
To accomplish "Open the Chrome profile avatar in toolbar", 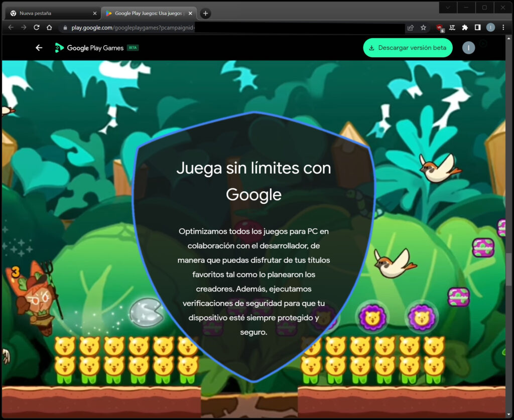I will pos(491,28).
